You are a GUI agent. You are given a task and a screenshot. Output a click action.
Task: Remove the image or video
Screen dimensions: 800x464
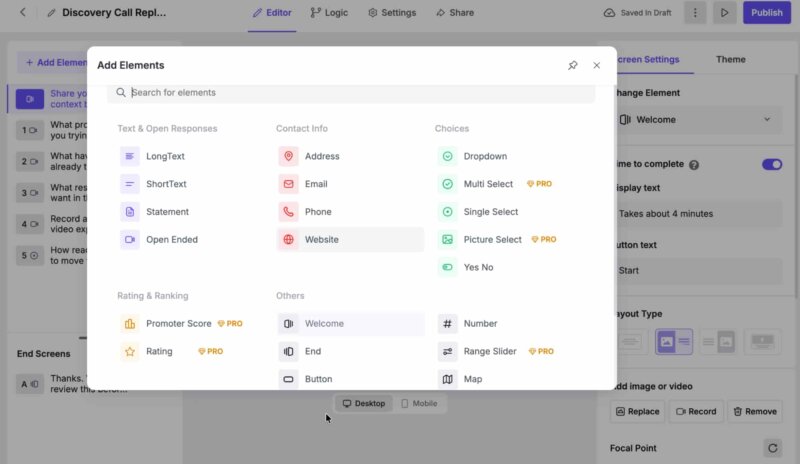755,411
